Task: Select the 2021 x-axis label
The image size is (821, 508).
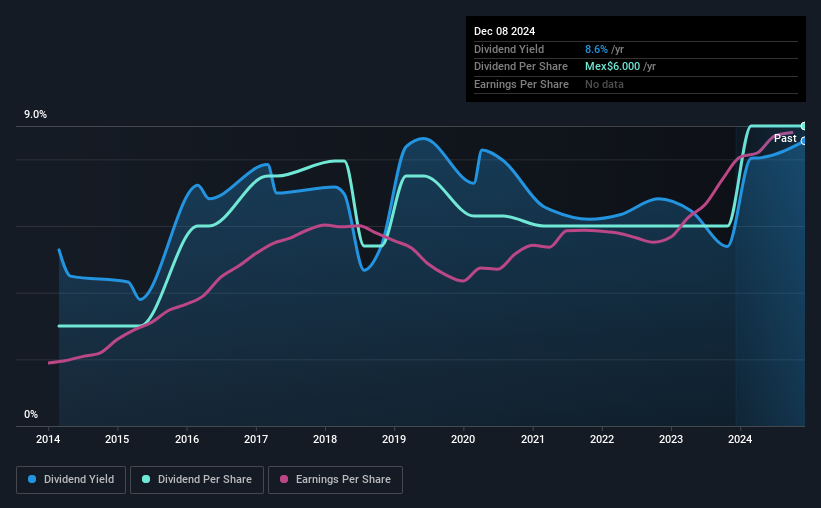Action: click(532, 439)
